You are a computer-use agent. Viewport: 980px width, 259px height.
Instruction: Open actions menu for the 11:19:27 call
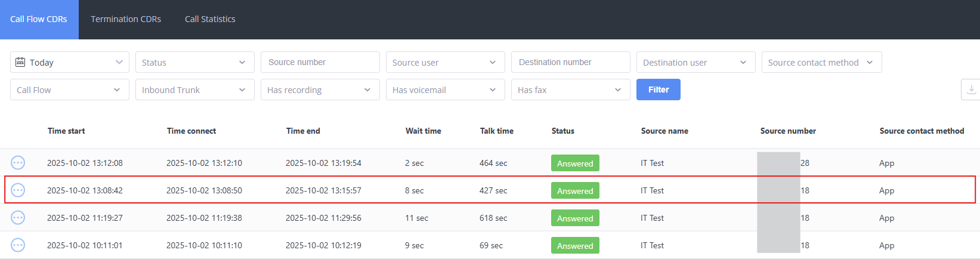click(x=18, y=218)
